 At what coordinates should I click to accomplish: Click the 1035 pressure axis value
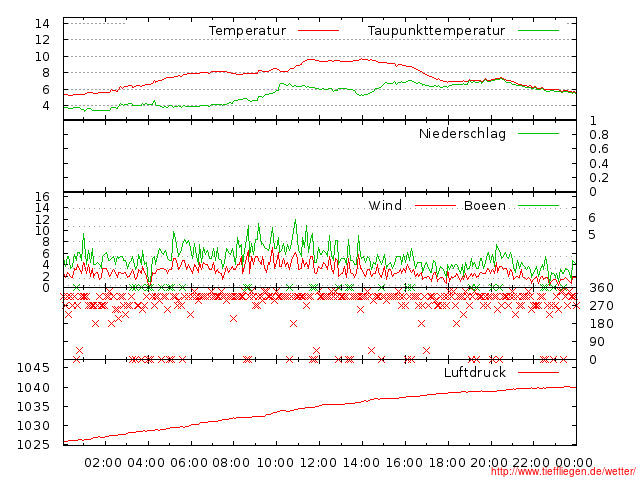pyautogui.click(x=33, y=407)
